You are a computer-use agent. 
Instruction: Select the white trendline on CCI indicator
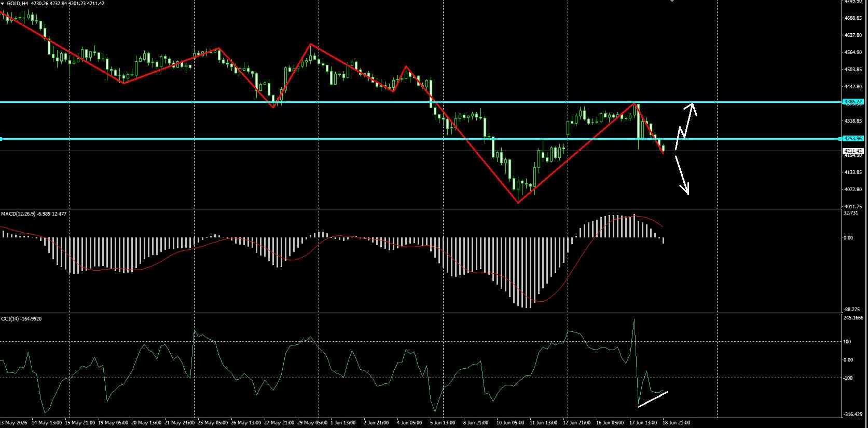tap(653, 398)
